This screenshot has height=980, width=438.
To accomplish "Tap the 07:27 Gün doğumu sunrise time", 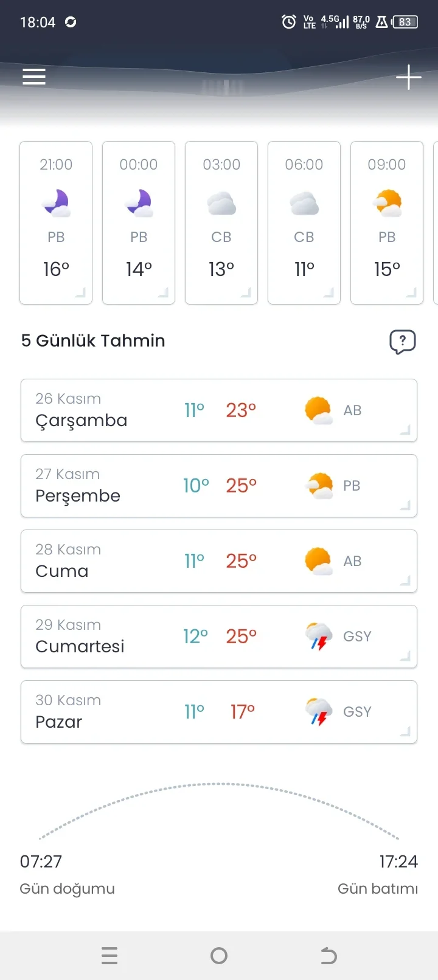I will tap(41, 861).
